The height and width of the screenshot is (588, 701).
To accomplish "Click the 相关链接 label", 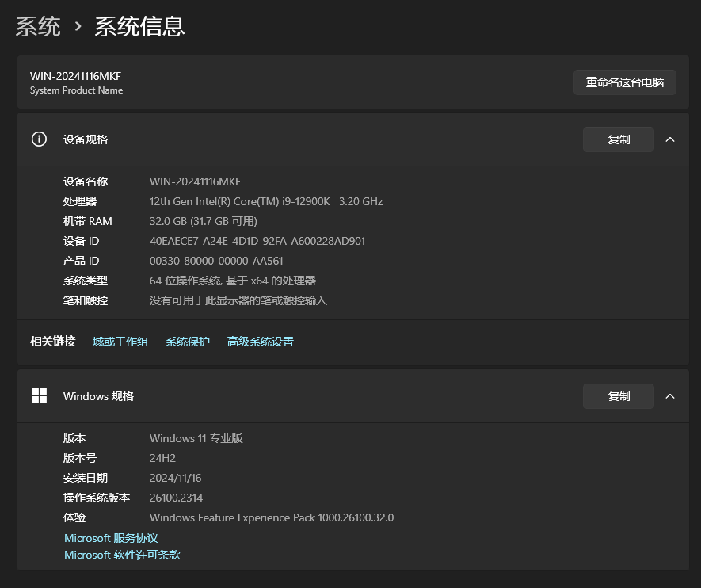I will (x=53, y=342).
